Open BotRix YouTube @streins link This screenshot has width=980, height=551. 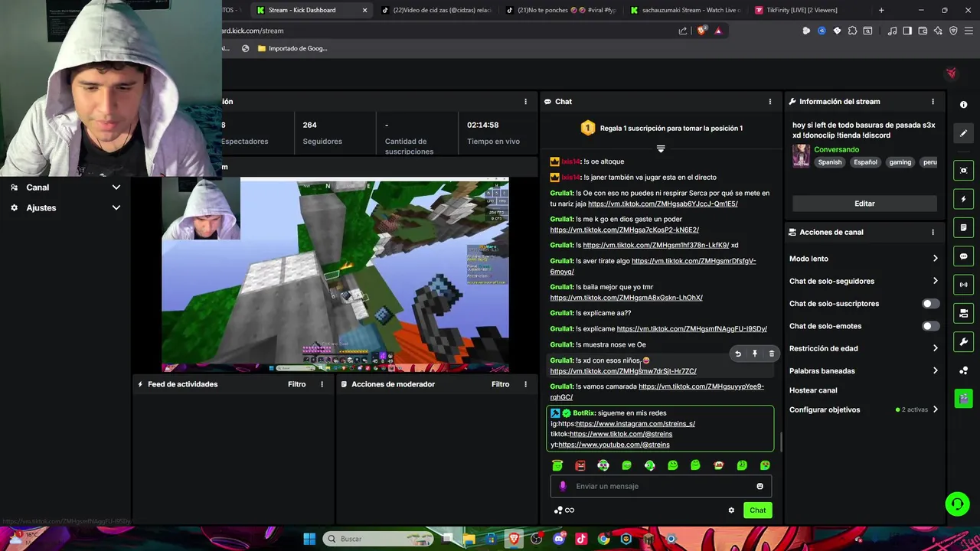[614, 445]
